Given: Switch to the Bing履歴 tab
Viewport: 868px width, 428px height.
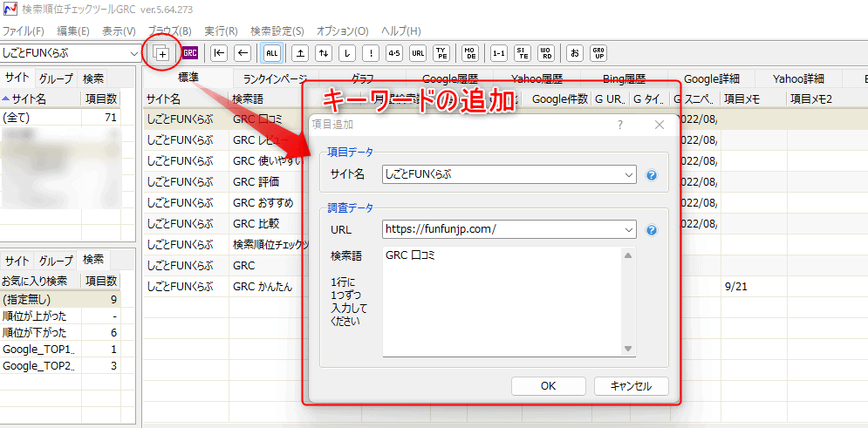Looking at the screenshot, I should (x=624, y=79).
